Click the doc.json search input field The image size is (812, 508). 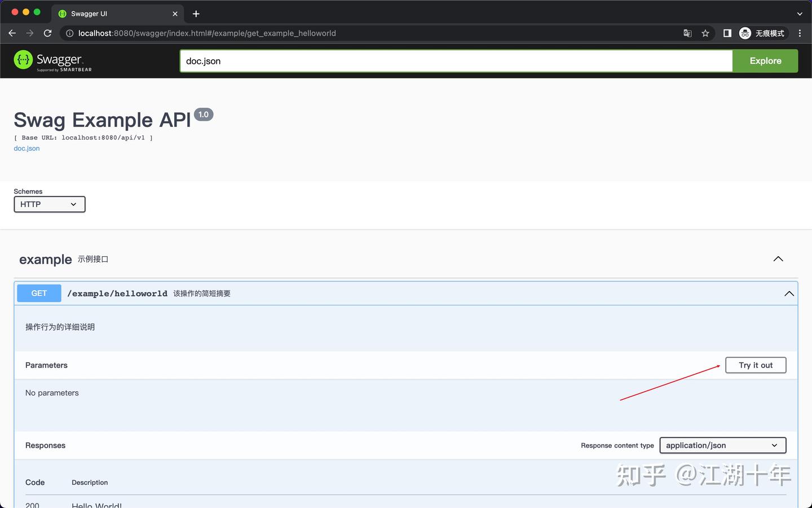click(x=395, y=60)
